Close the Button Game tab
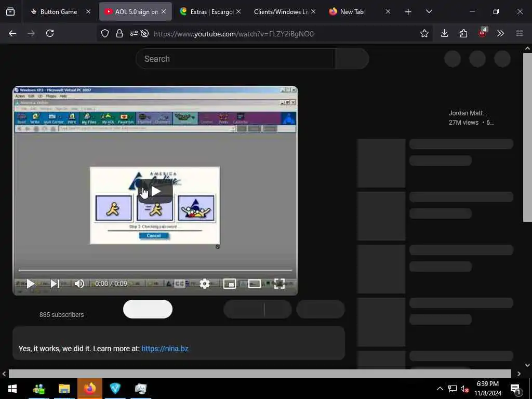This screenshot has height=399, width=532. [88, 11]
